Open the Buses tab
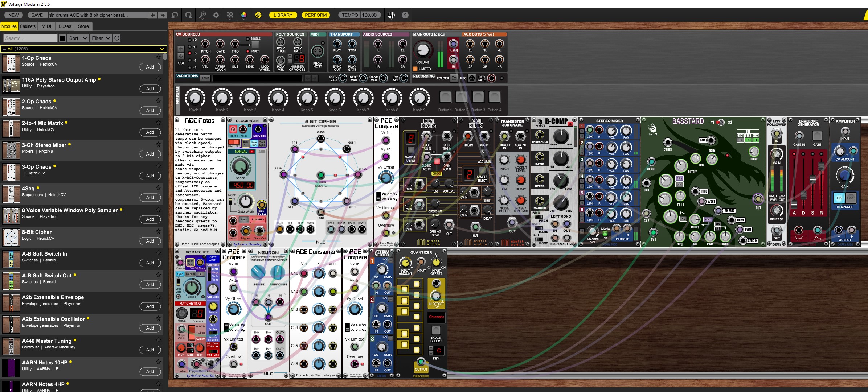 pyautogui.click(x=65, y=26)
